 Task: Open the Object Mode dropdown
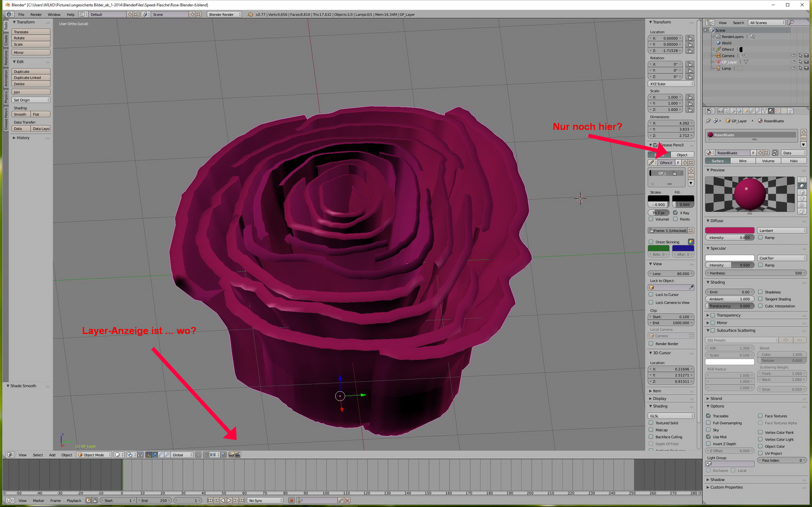94,455
